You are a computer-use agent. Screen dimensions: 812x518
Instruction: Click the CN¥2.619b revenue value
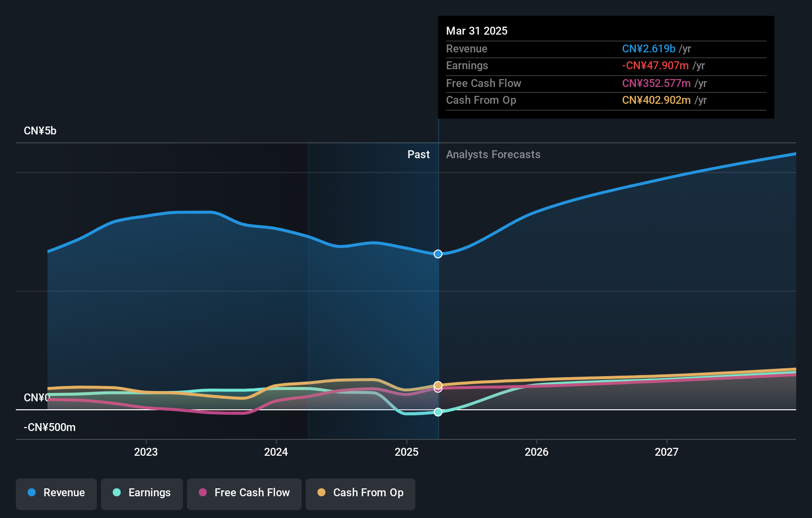[x=649, y=49]
